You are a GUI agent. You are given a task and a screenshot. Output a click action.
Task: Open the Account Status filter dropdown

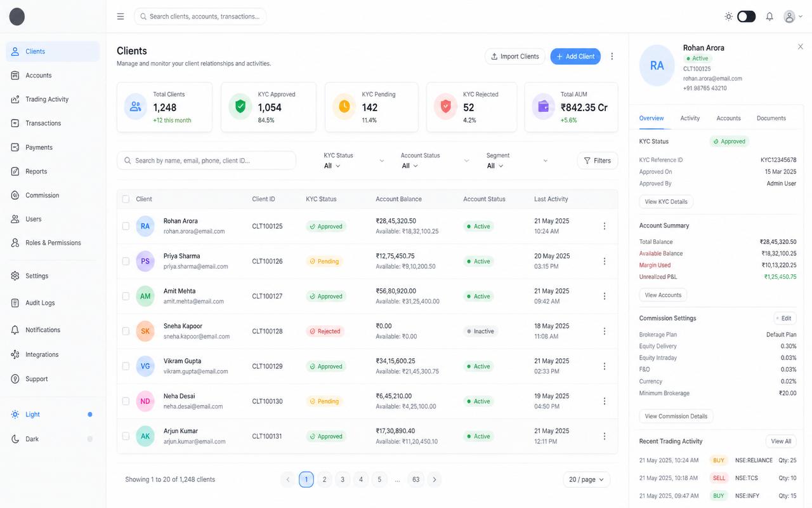pyautogui.click(x=435, y=161)
